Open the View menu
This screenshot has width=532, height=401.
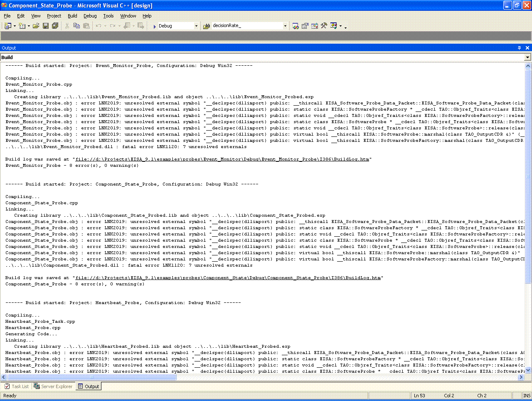[x=36, y=16]
